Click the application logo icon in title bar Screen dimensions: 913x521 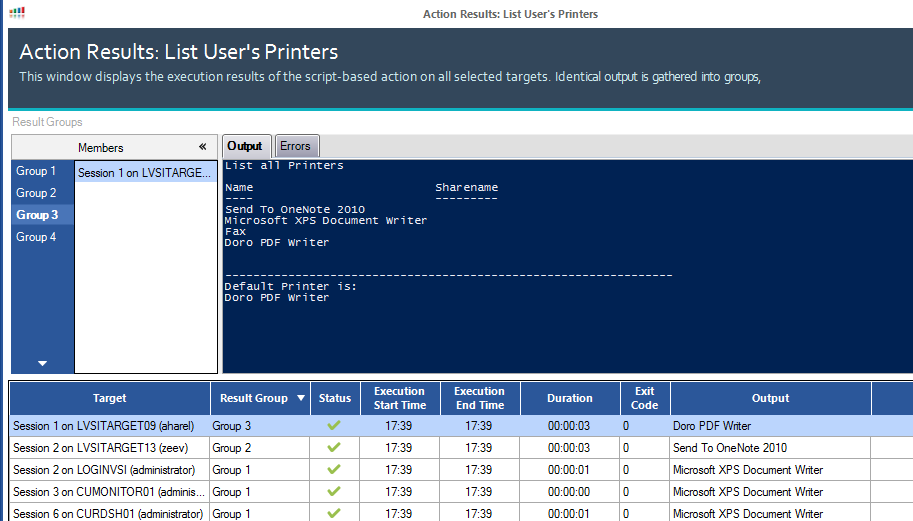[x=17, y=12]
